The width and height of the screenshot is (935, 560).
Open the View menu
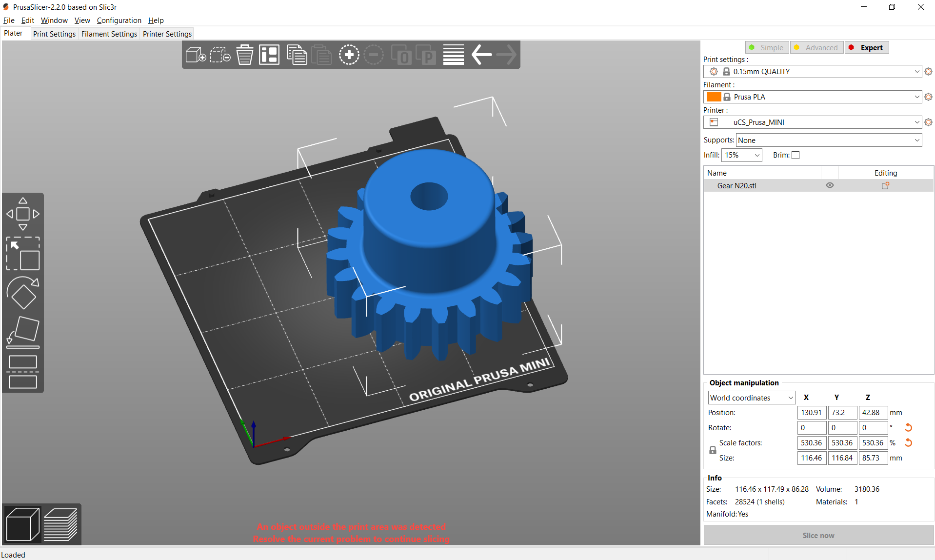82,20
